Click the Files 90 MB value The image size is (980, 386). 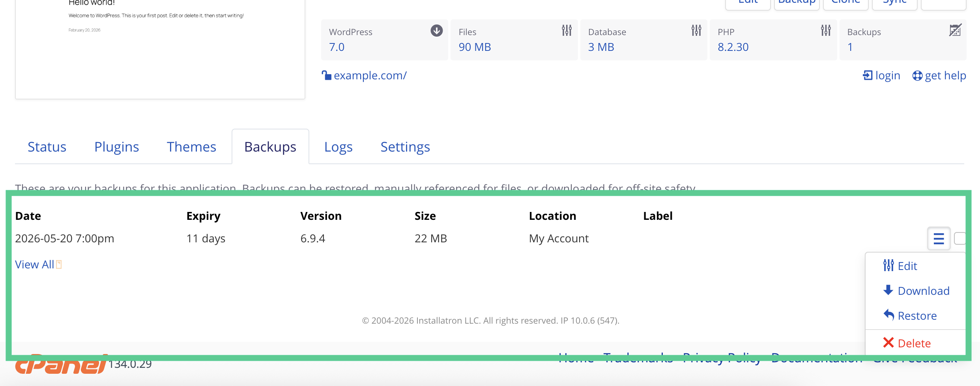point(475,47)
